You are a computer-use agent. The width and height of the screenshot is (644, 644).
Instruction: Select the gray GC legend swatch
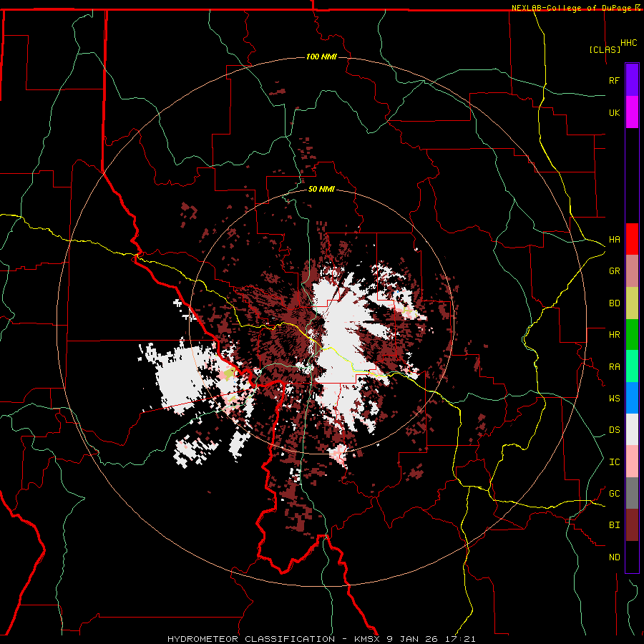[632, 493]
